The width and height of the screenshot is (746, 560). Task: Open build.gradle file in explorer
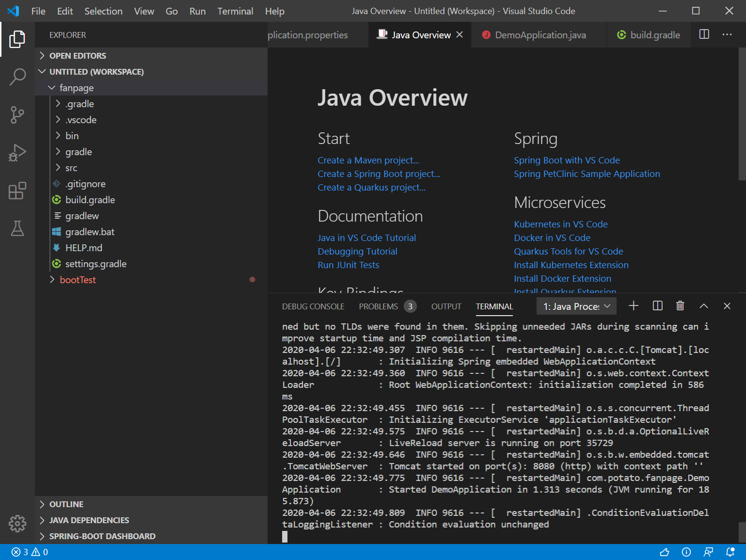point(151,200)
